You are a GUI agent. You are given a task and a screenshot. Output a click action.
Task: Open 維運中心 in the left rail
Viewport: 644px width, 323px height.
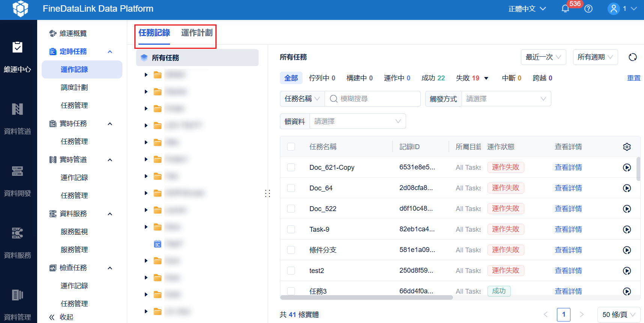(x=18, y=57)
